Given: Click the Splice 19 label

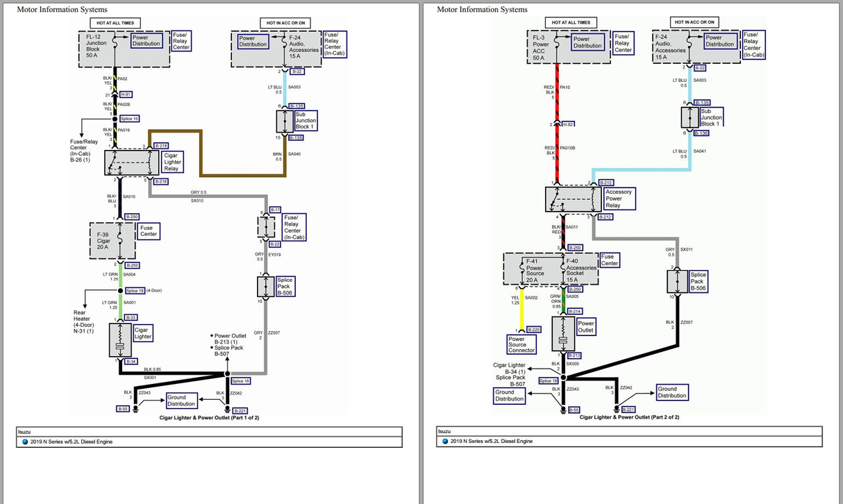Looking at the screenshot, I should [135, 291].
